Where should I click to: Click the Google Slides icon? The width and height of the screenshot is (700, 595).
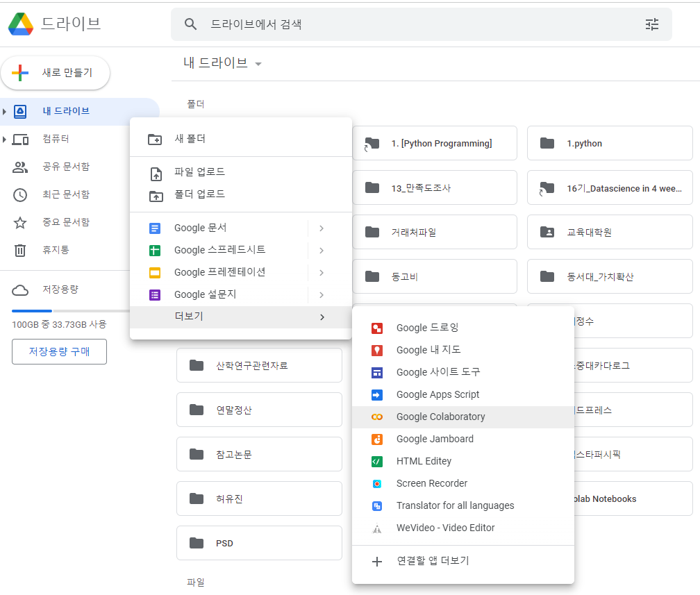tap(154, 272)
